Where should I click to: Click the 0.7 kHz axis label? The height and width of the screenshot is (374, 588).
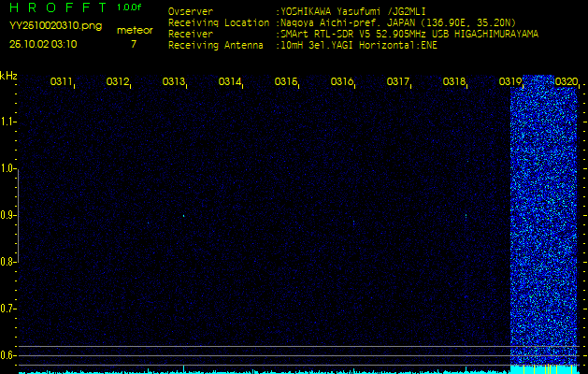7,309
